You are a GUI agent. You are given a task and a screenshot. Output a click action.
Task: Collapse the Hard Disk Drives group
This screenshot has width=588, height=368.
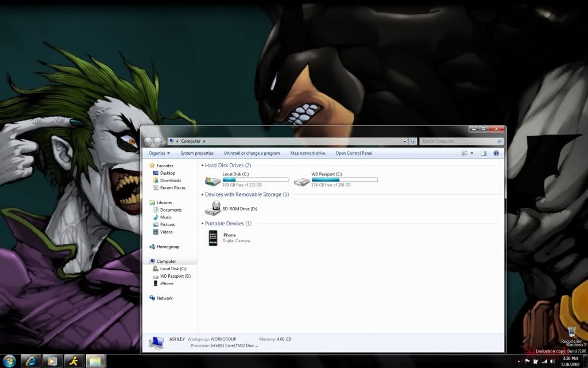coord(203,165)
